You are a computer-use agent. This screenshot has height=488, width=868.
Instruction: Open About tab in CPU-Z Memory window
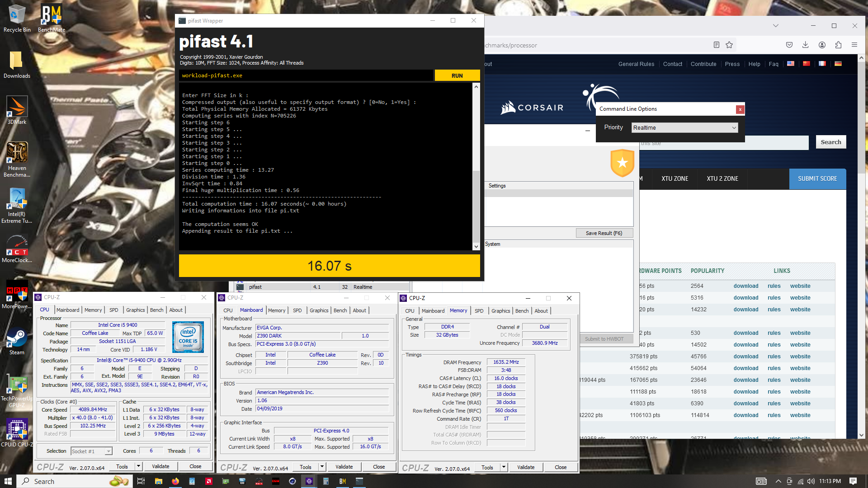click(x=541, y=311)
